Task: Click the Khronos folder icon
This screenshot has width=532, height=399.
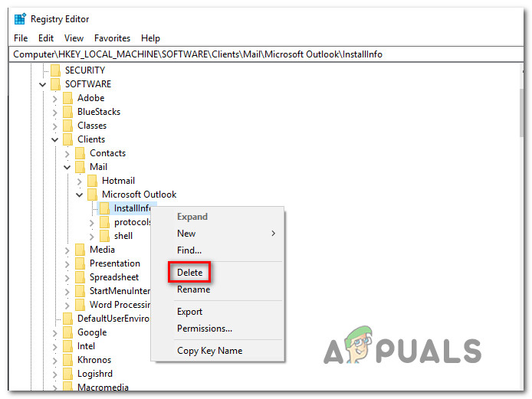Action: click(x=68, y=361)
